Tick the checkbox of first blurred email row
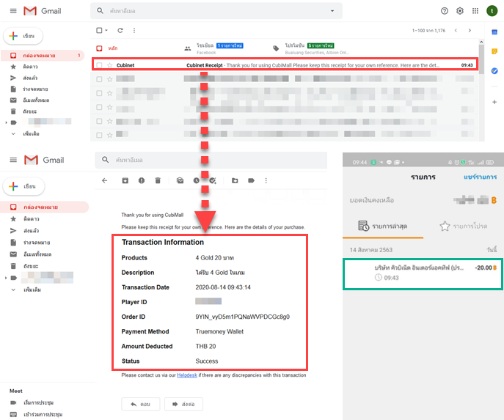Image resolution: width=504 pixels, height=420 pixels. click(99, 79)
